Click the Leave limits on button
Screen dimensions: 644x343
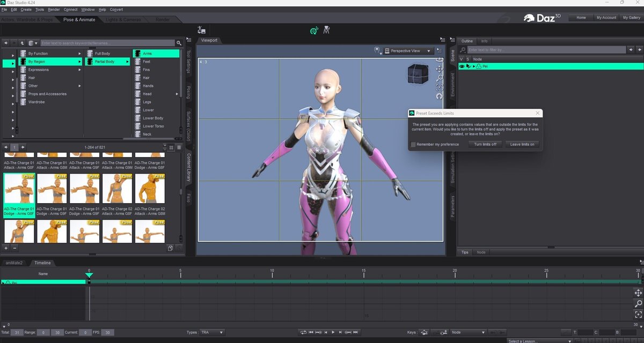coord(521,144)
